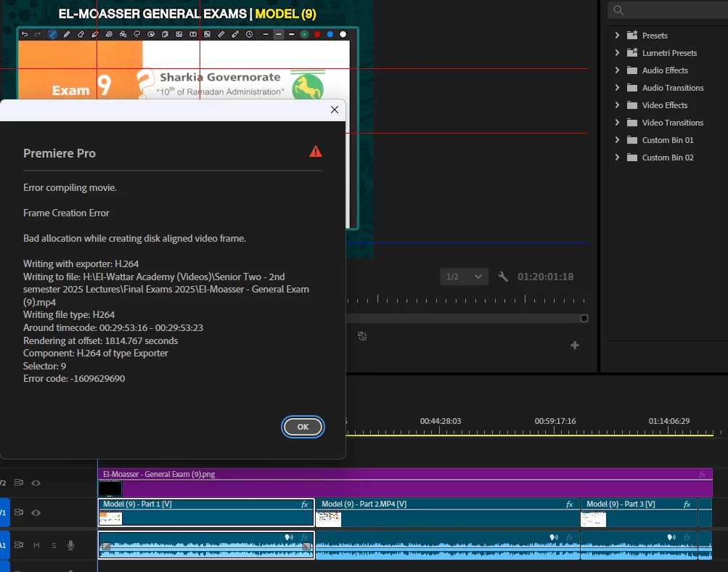Click the red warning triangle icon
728x572 pixels.
pyautogui.click(x=316, y=152)
